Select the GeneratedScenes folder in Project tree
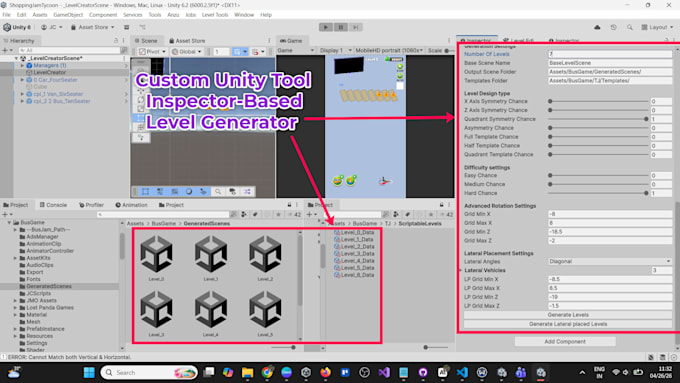Image resolution: width=680 pixels, height=383 pixels. tap(49, 286)
